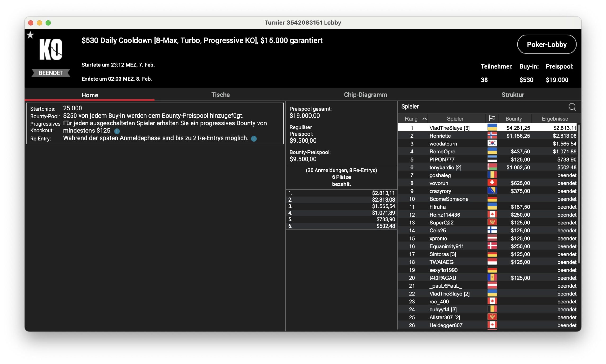Switch to the Tische tab

[x=220, y=95]
